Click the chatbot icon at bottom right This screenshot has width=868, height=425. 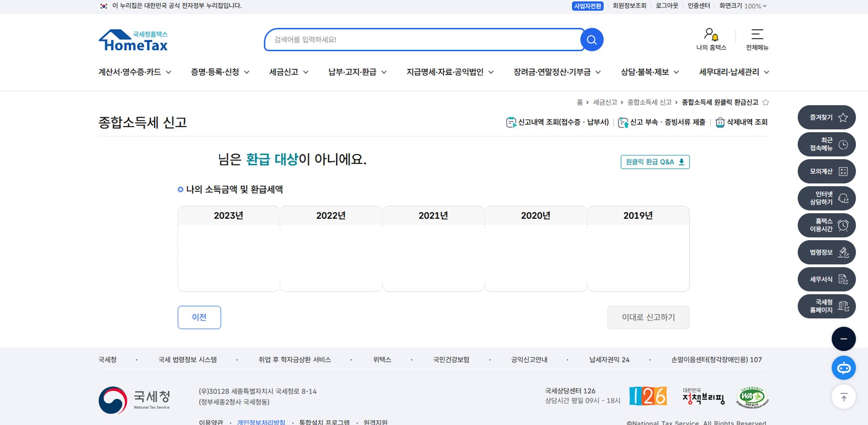843,367
